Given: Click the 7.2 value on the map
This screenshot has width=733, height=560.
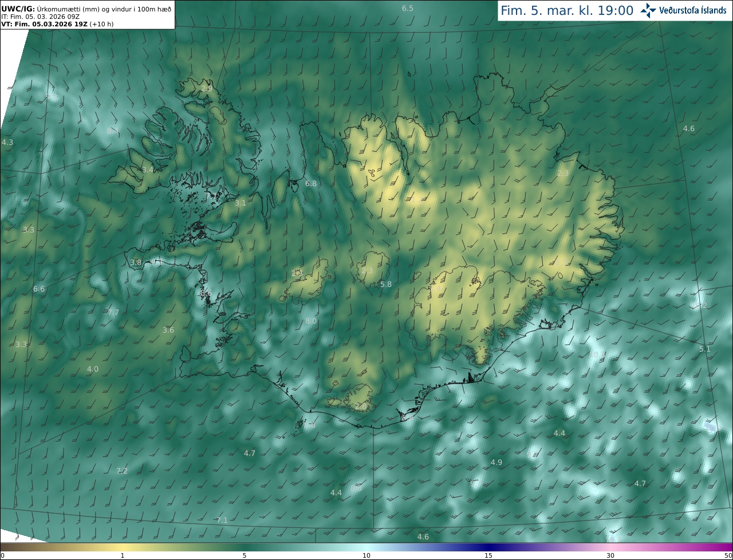Looking at the screenshot, I should click(x=122, y=471).
